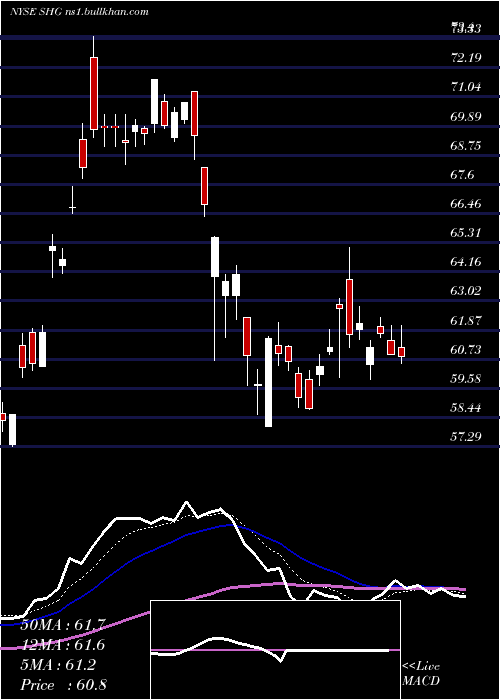Select the 66.46 price axis label
The image size is (500, 700).
(x=466, y=204)
